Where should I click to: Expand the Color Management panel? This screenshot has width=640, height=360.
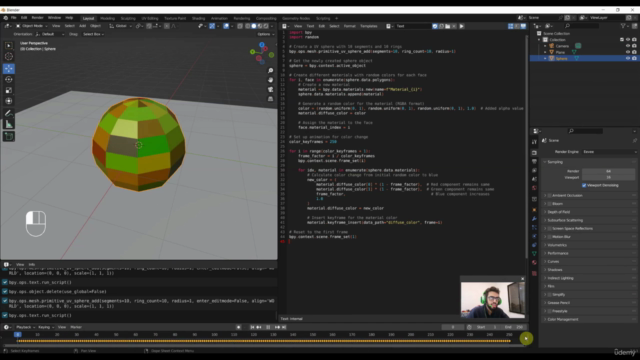coord(590,319)
